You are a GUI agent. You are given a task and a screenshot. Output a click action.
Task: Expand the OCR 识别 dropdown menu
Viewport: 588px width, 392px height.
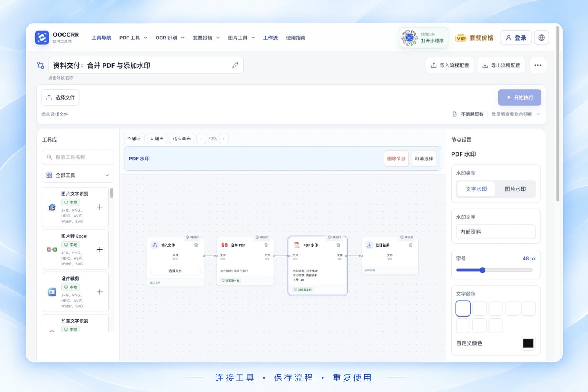[170, 38]
